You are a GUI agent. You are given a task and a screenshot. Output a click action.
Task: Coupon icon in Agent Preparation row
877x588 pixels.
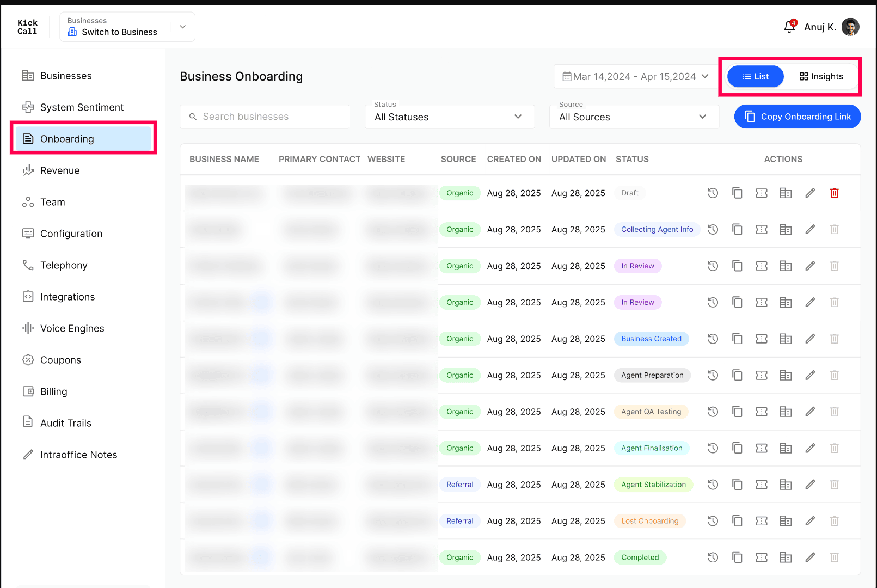[x=762, y=375]
